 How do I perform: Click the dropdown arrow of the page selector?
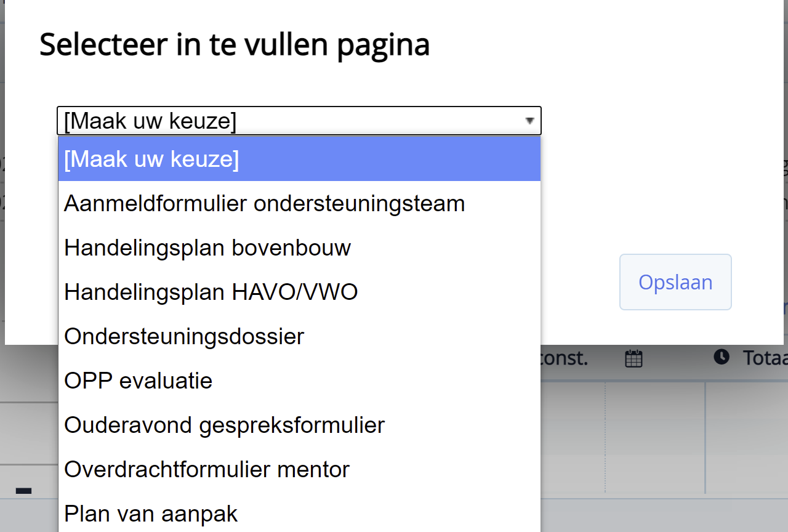click(x=529, y=121)
